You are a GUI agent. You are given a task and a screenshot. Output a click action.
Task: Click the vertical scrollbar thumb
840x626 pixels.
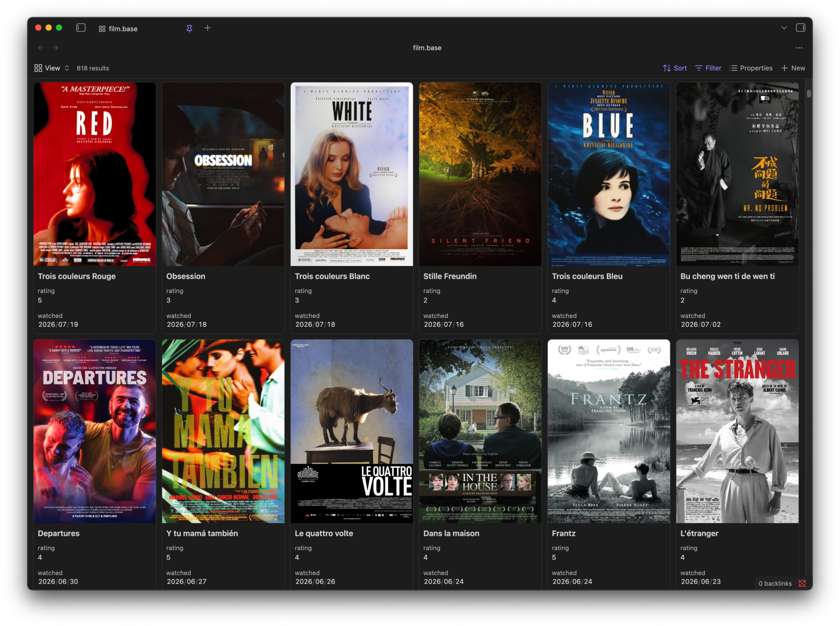(x=809, y=94)
